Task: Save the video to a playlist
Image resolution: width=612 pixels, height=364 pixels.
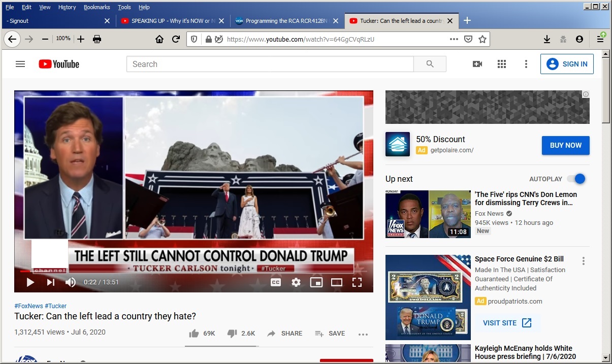Action: (x=330, y=334)
